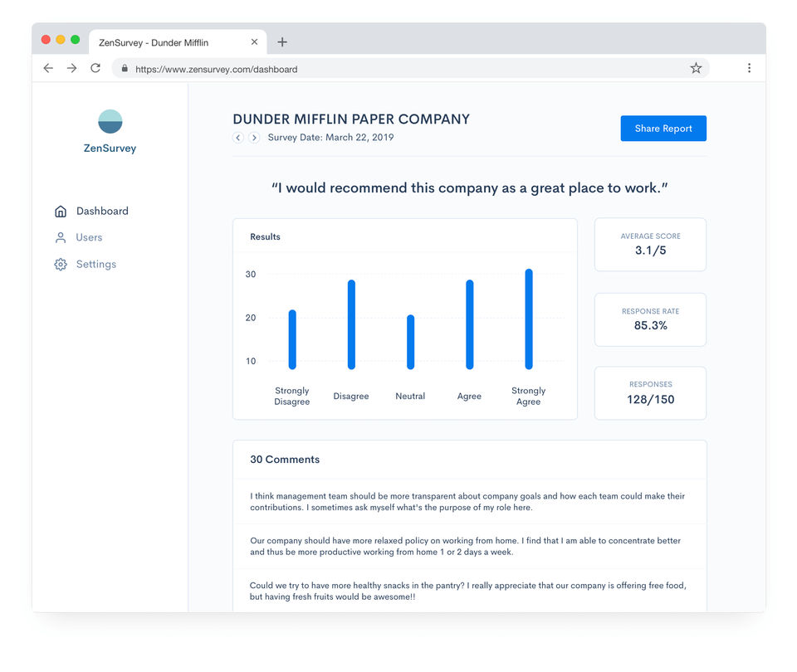Click the Dunder Mifflin Paper Company title
Image resolution: width=797 pixels, height=672 pixels.
[x=351, y=119]
